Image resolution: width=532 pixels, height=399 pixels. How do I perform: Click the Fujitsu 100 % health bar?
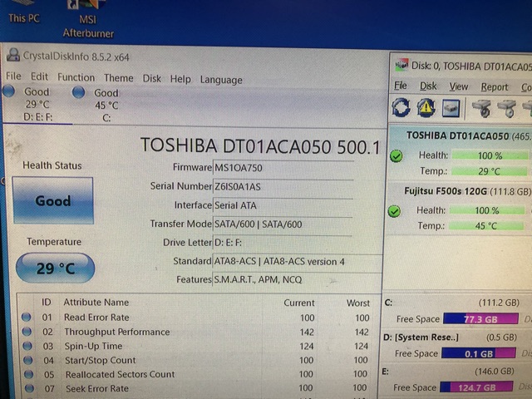(x=487, y=210)
